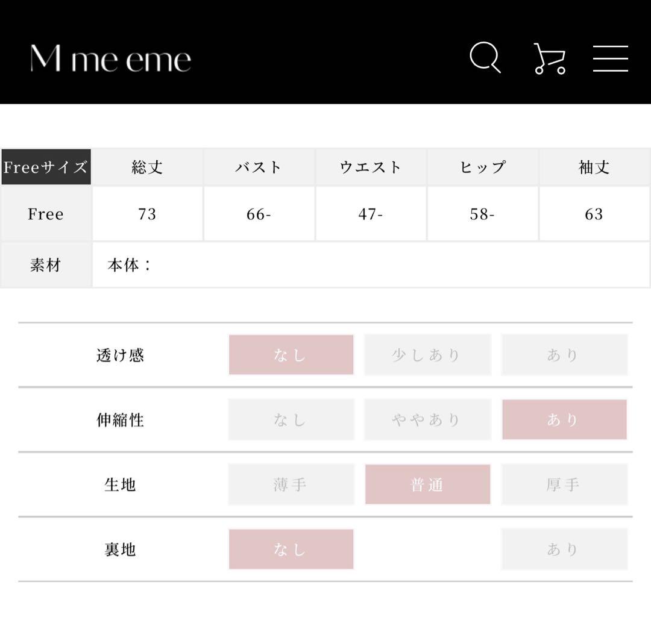Select あり for 透け感
651x644 pixels.
pos(564,355)
